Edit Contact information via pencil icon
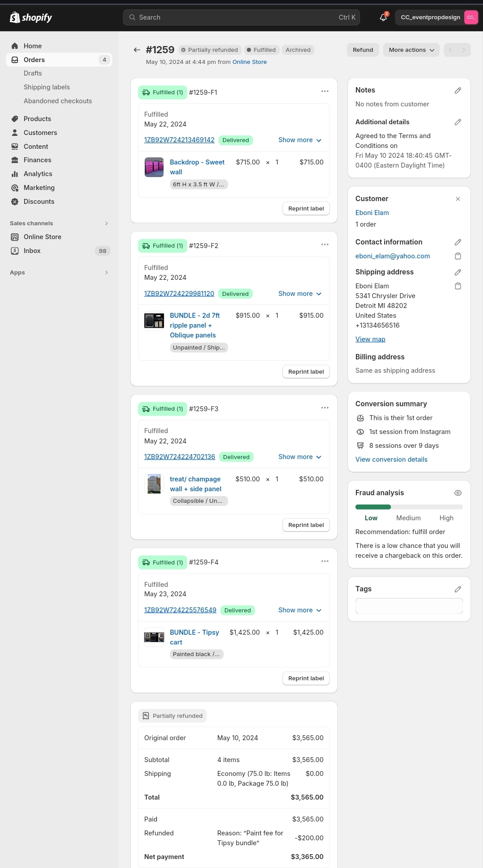483x868 pixels. (x=458, y=242)
